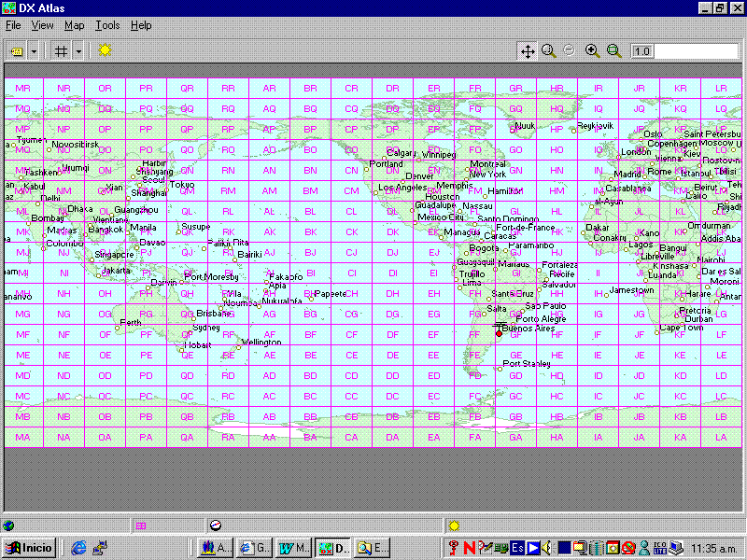The image size is (747, 560).
Task: Open the grid options dropdown arrow
Action: click(x=78, y=51)
